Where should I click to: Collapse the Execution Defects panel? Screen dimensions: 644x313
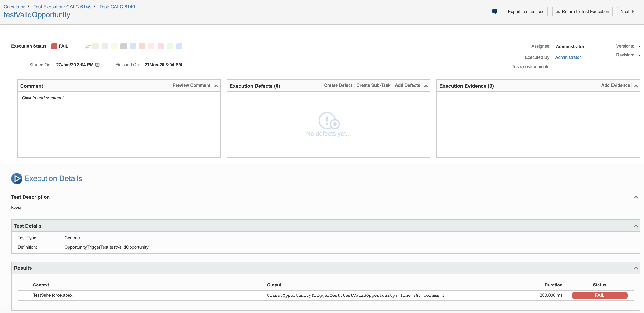(426, 86)
